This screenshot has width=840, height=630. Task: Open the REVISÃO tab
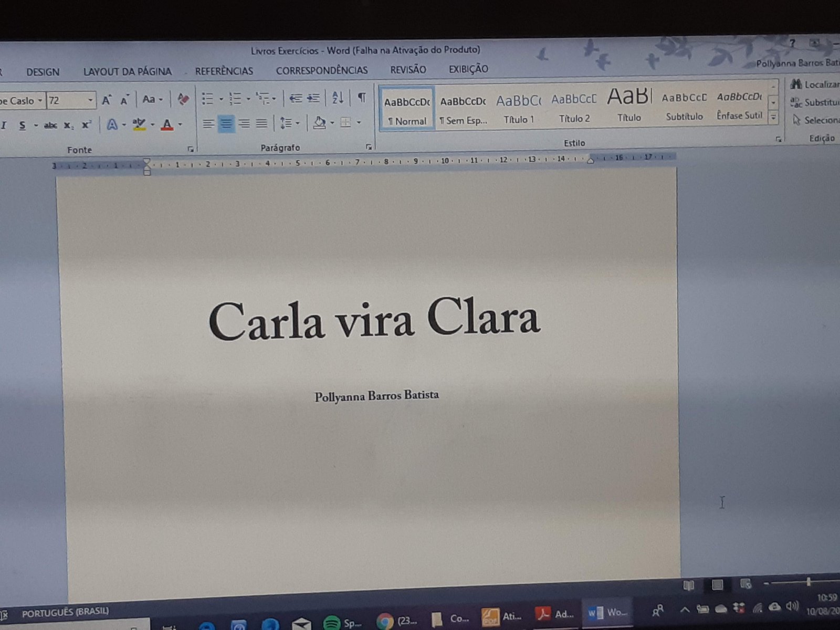pos(408,69)
